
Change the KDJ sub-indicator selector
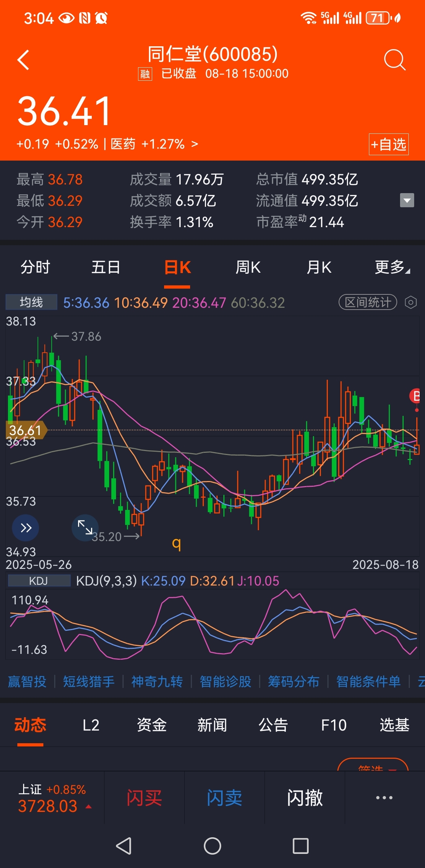[x=39, y=581]
